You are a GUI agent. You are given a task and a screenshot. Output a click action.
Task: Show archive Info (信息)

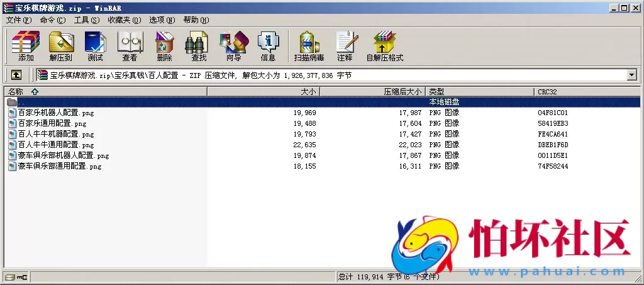click(268, 47)
